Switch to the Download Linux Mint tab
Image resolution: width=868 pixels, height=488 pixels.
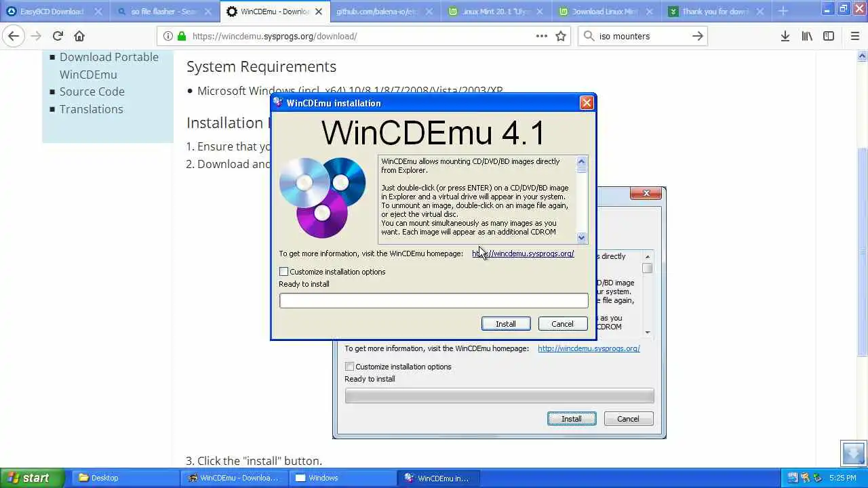pos(606,12)
